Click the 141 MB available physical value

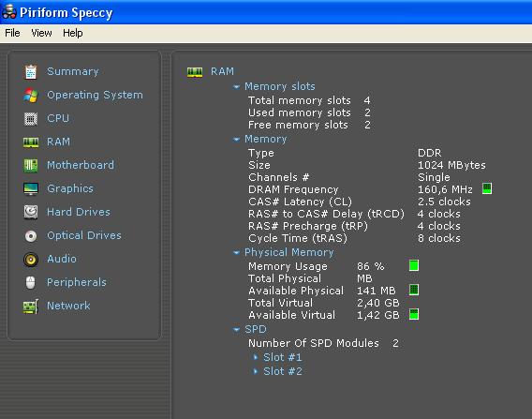[x=377, y=291]
